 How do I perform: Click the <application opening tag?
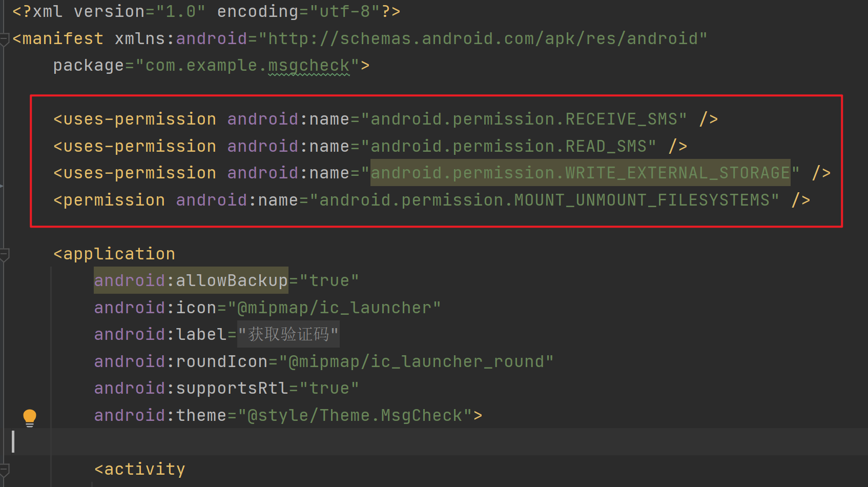pyautogui.click(x=114, y=254)
